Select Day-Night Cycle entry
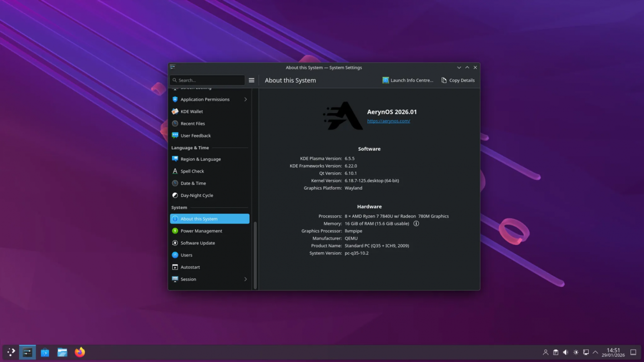Image resolution: width=644 pixels, height=362 pixels. click(x=197, y=195)
